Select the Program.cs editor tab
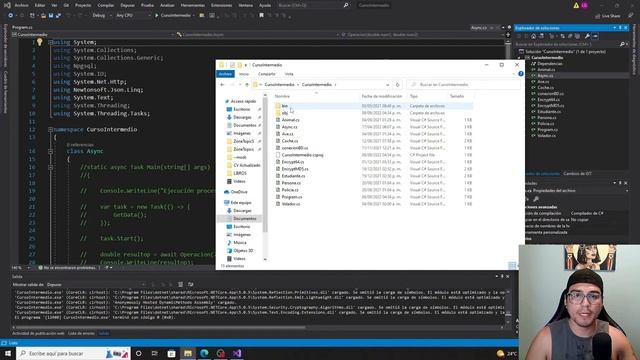The height and width of the screenshot is (360, 640). pyautogui.click(x=22, y=27)
